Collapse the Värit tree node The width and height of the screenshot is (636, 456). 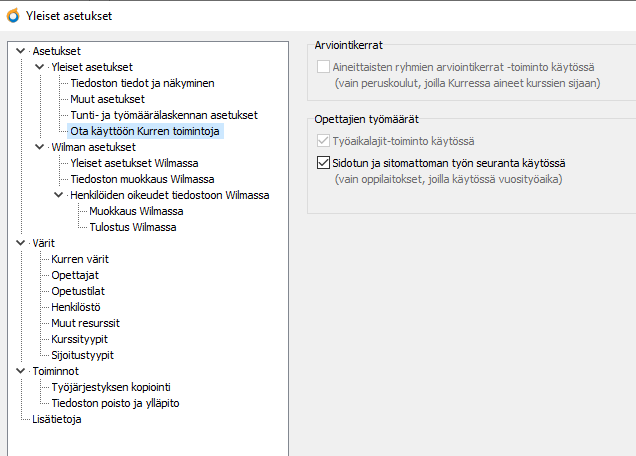coord(22,243)
